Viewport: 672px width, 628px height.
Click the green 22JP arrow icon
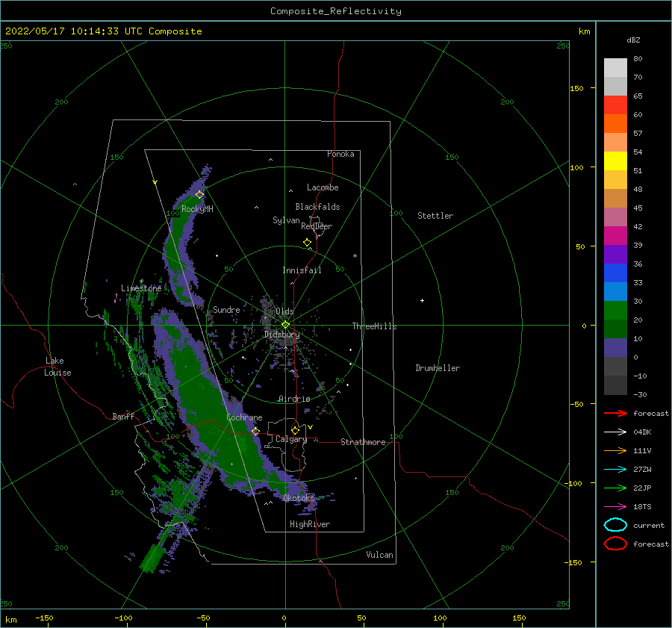tap(615, 488)
